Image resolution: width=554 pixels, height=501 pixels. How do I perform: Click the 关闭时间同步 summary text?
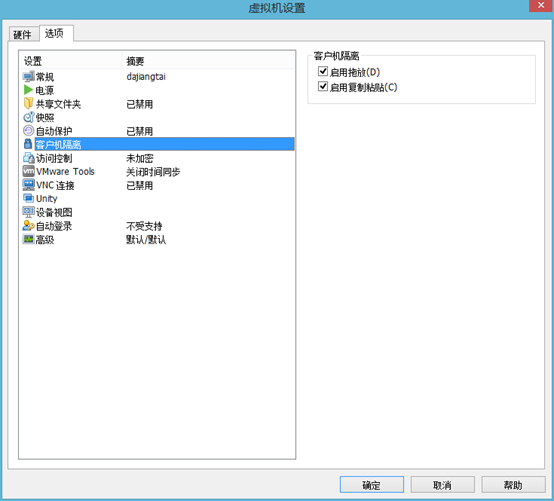[x=153, y=172]
